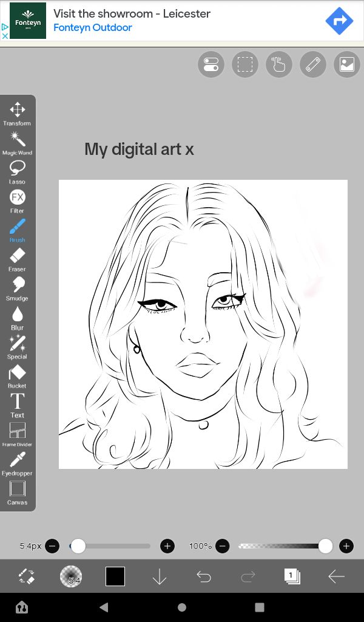Image resolution: width=364 pixels, height=622 pixels.
Task: Click the Fonteyn logo in ad
Action: coord(28,21)
